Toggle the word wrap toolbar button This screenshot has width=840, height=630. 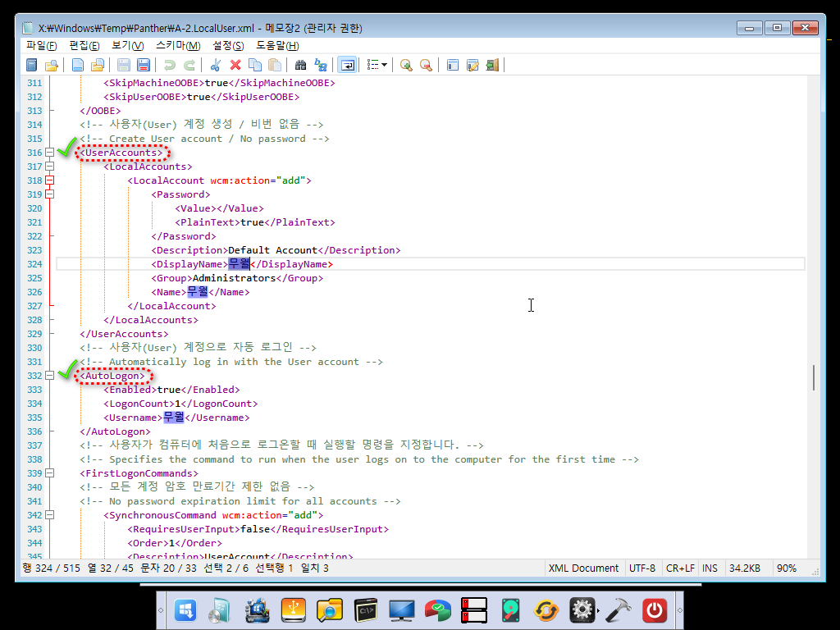tap(347, 66)
